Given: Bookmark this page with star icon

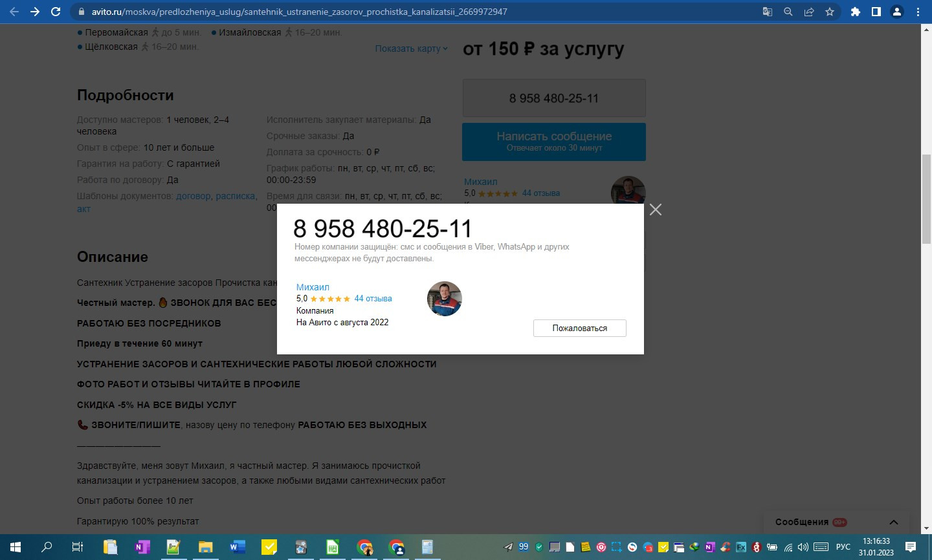Looking at the screenshot, I should (830, 12).
